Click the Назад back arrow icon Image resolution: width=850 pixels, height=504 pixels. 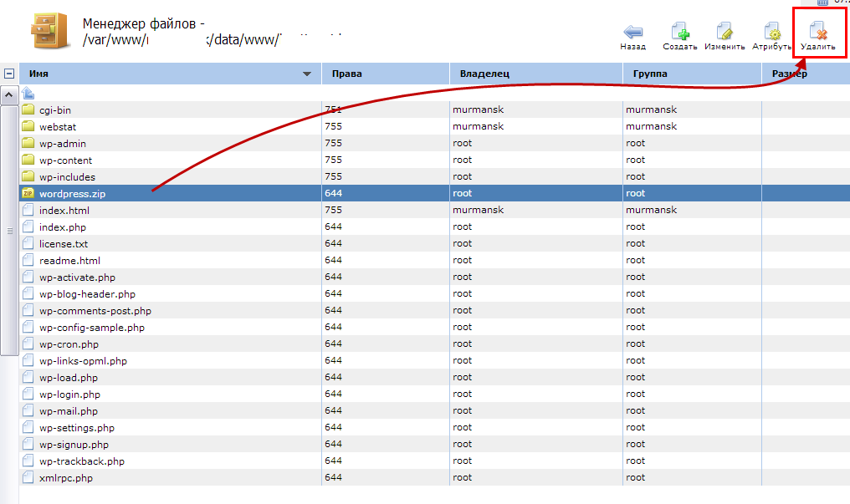(632, 32)
